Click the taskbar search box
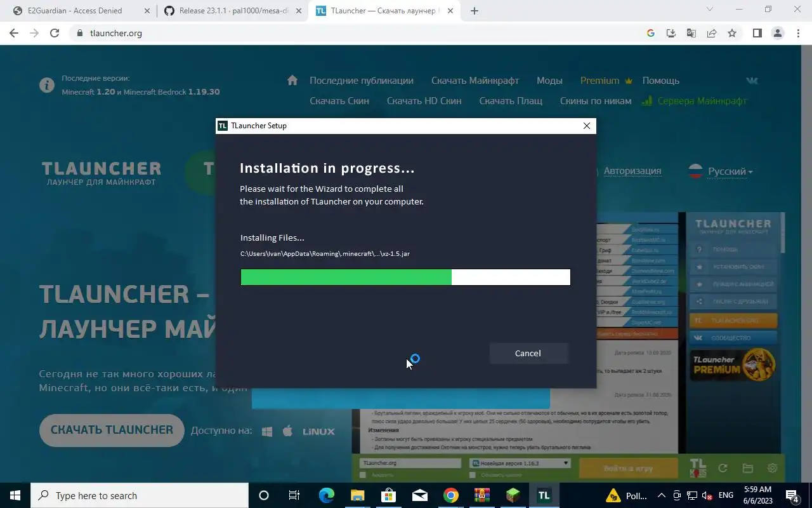 [x=140, y=495]
